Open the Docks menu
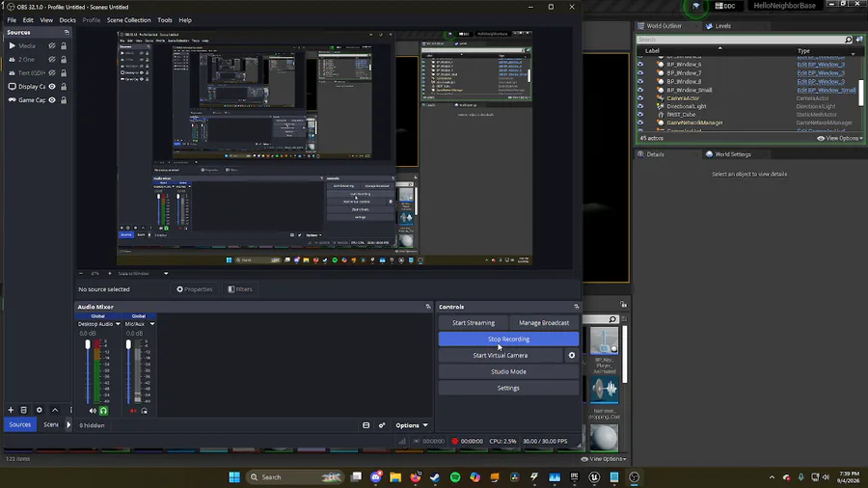 point(68,20)
